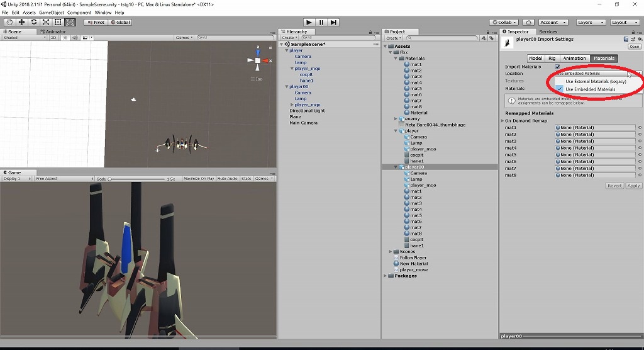Image resolution: width=644 pixels, height=350 pixels.
Task: Select the Move tool
Action: (x=21, y=22)
